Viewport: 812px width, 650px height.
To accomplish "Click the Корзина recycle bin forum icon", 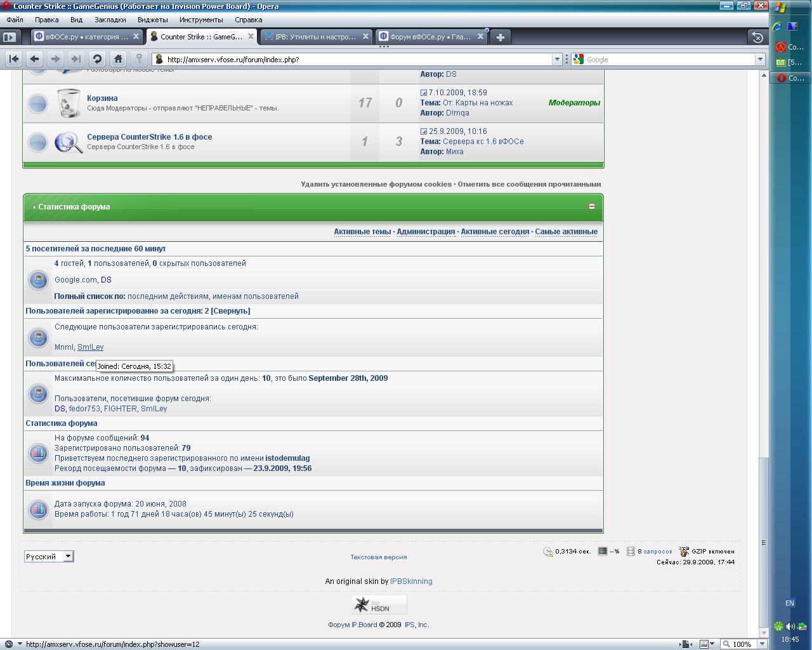I will (x=69, y=103).
